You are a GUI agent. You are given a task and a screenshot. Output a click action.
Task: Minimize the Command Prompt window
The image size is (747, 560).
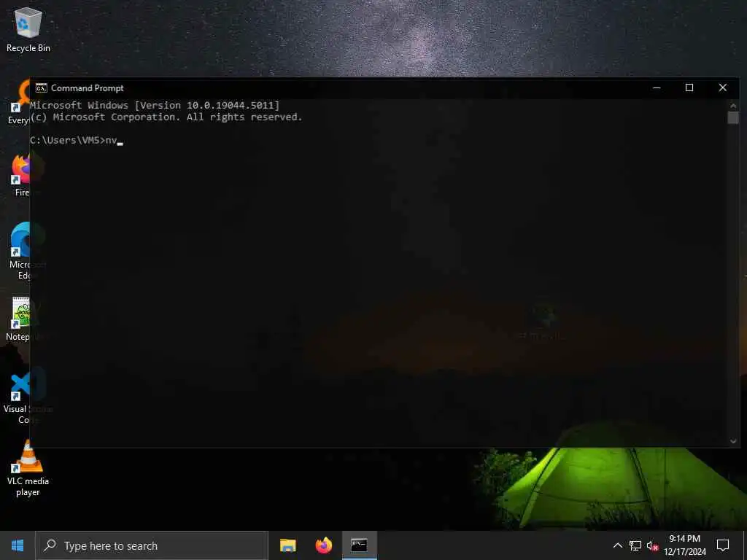657,87
